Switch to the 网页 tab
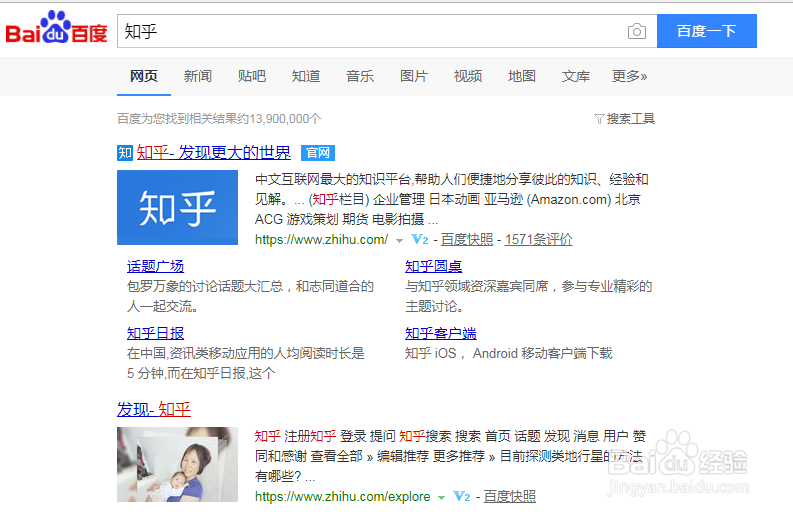Image resolution: width=793 pixels, height=515 pixels. pos(144,76)
